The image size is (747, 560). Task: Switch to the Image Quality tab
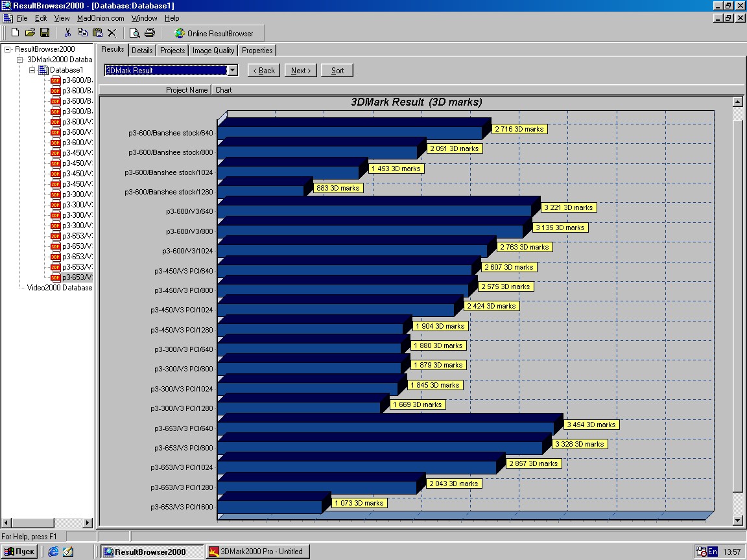[x=213, y=50]
